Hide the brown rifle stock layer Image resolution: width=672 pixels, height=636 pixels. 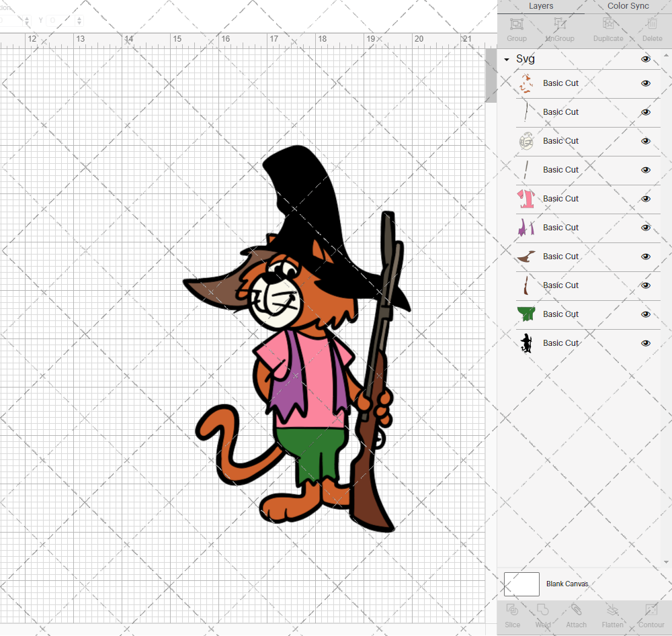click(x=645, y=285)
